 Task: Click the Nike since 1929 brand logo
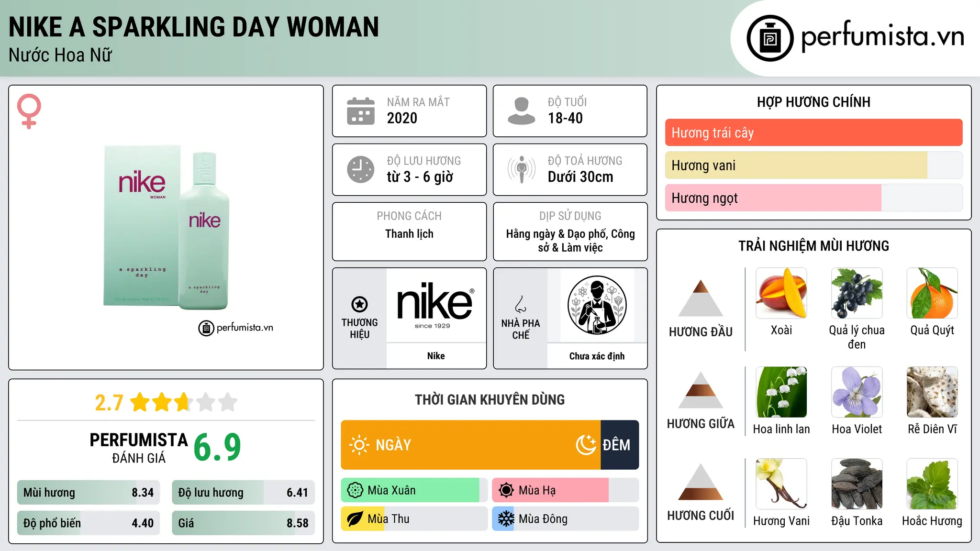(x=435, y=305)
